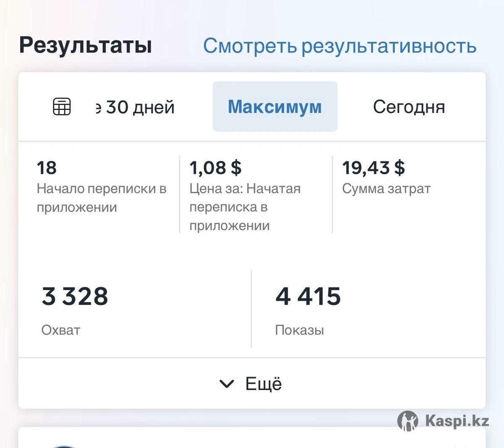504x448 pixels.
Task: Click the 19,43 $ amount spent value
Action: (x=373, y=168)
